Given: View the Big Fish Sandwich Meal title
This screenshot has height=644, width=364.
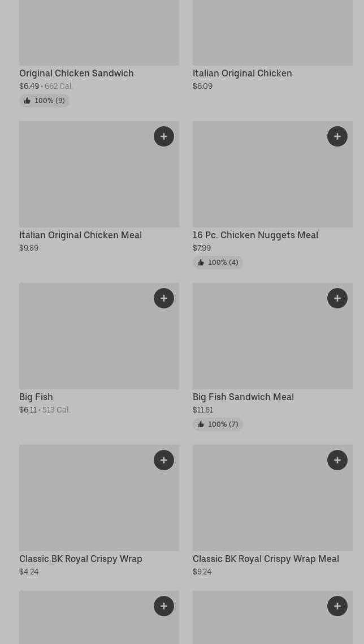Looking at the screenshot, I should tap(243, 397).
